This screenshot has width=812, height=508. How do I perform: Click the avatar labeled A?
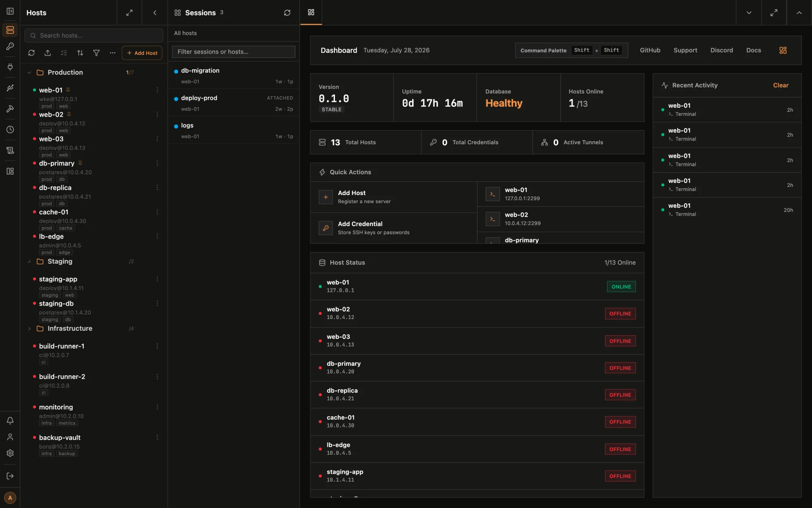[10, 498]
